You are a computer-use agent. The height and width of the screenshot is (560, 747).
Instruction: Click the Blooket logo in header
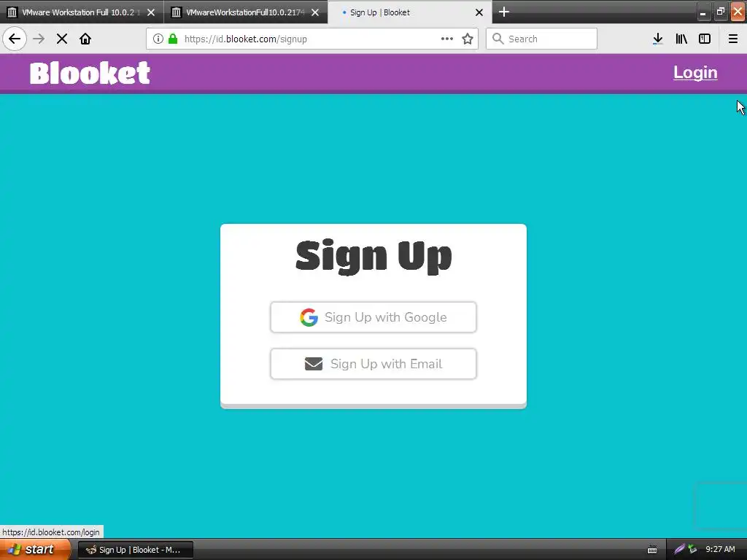point(90,74)
